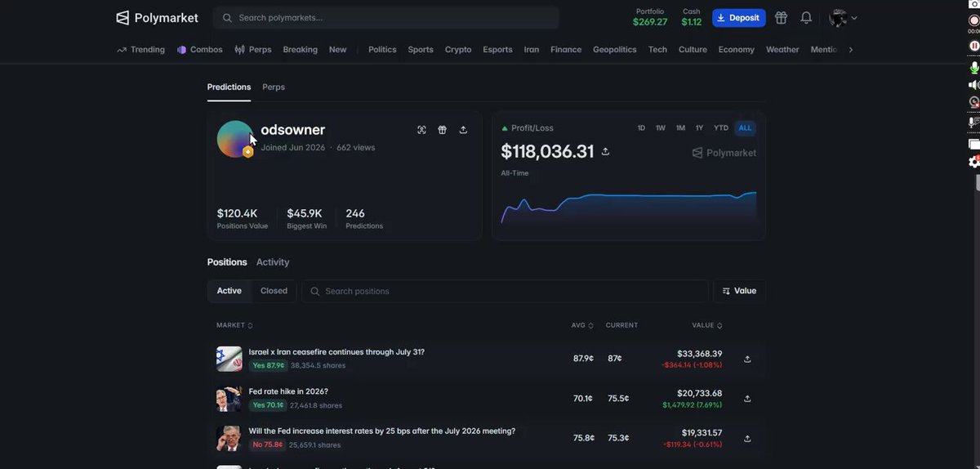The image size is (980, 469).
Task: Click the Israel Iran flags thumbnail
Action: pyautogui.click(x=229, y=359)
